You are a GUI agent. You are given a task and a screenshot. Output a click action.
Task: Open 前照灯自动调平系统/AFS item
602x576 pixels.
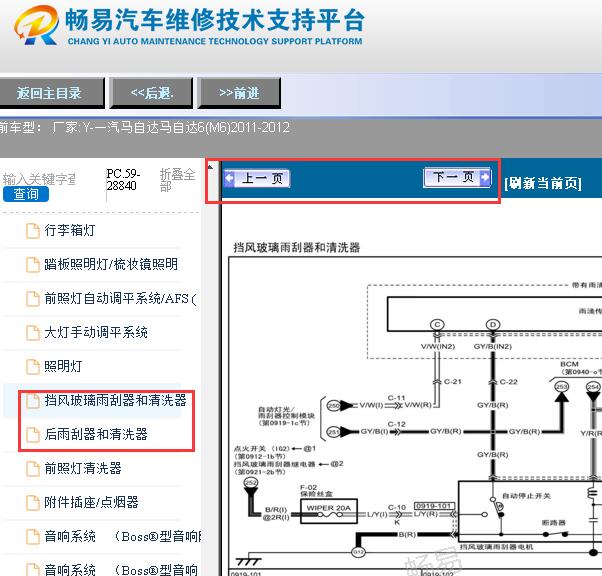121,298
